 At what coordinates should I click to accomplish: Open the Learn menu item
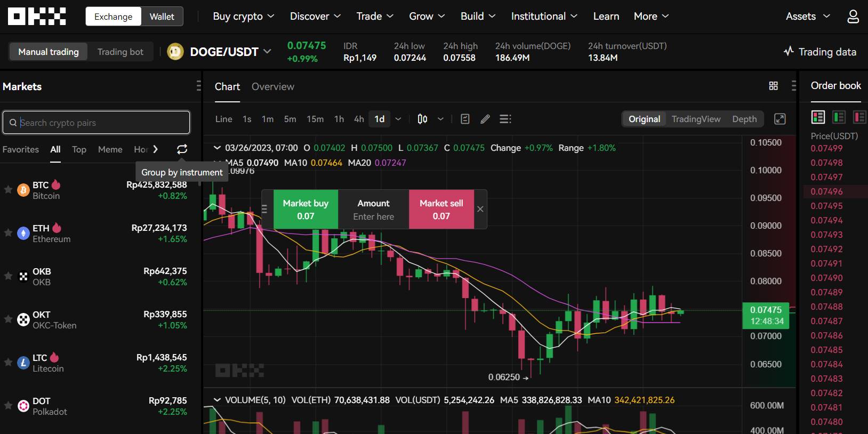click(606, 17)
